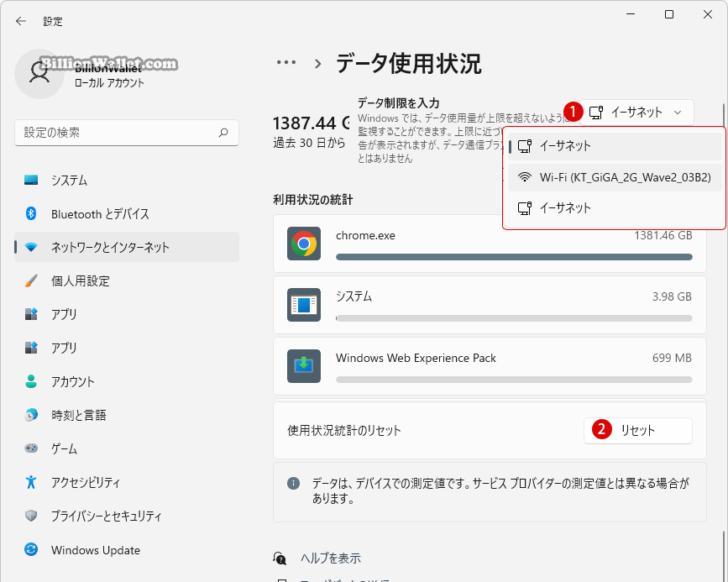Open 個人用設定 via the paintbrush icon
Image resolution: width=728 pixels, height=582 pixels.
click(x=31, y=281)
